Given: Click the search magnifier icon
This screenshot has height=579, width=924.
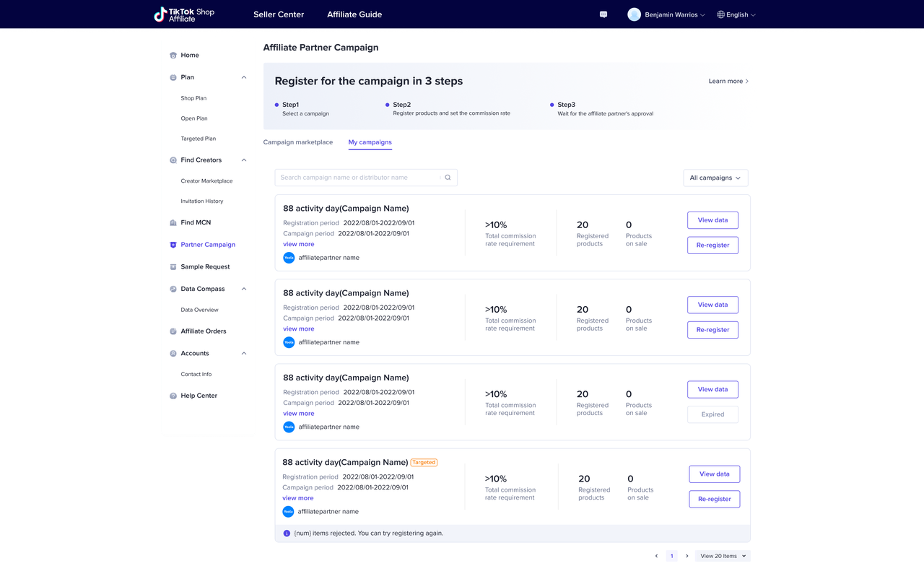Looking at the screenshot, I should pos(448,178).
